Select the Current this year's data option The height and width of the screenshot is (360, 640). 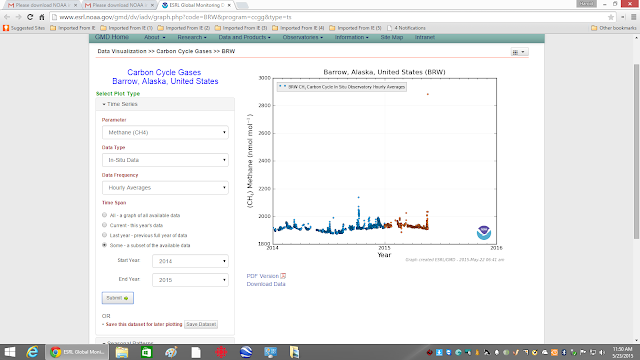pos(104,225)
